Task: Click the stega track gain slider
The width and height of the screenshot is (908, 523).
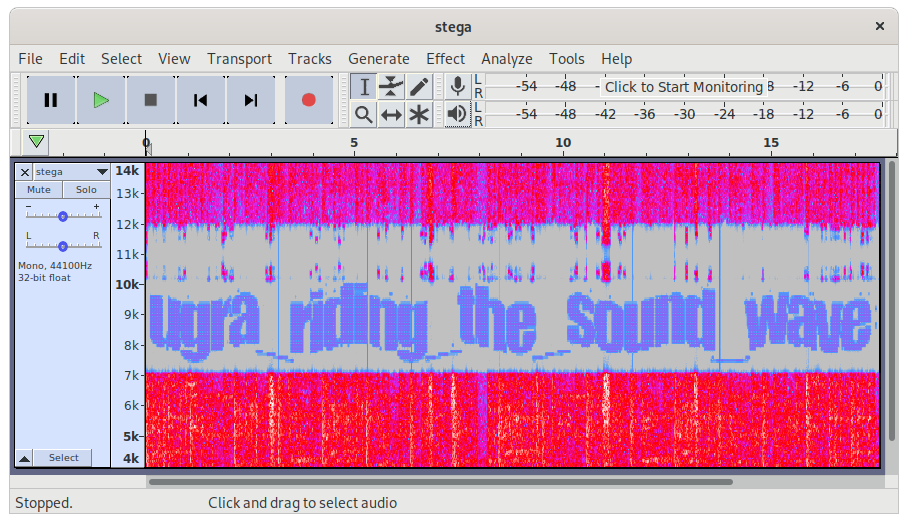Action: click(x=63, y=215)
